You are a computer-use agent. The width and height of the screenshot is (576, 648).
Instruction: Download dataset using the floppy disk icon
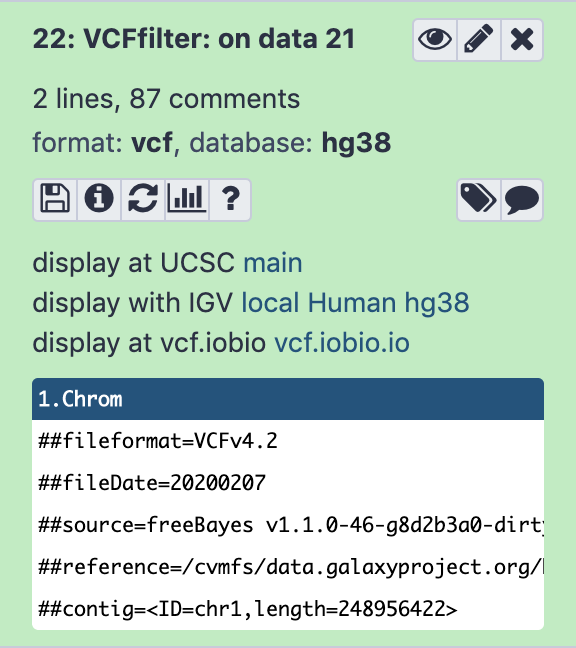pyautogui.click(x=55, y=200)
